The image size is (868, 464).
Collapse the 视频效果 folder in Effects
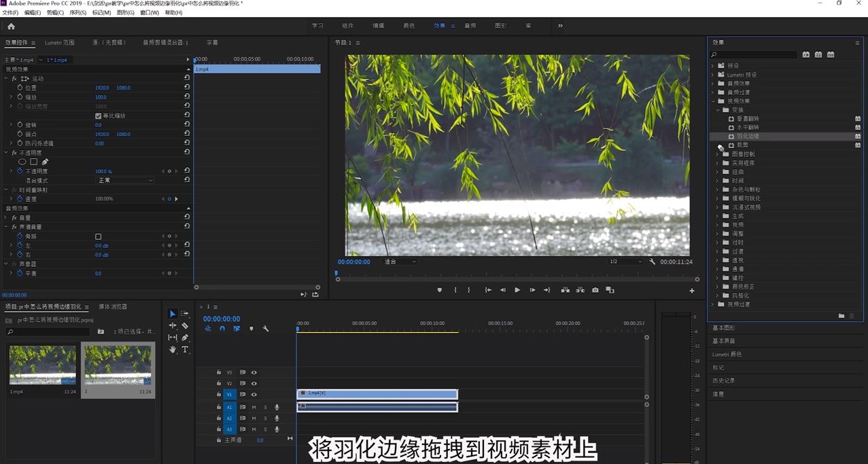[713, 101]
